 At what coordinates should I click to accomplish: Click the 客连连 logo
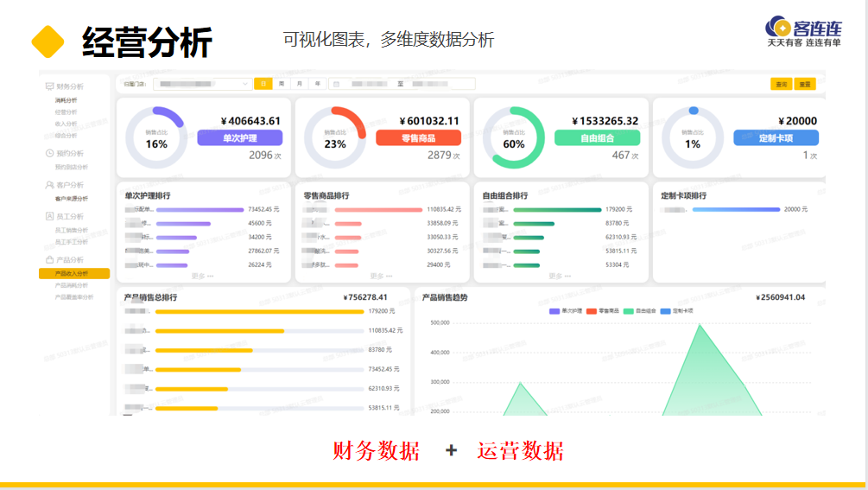804,32
